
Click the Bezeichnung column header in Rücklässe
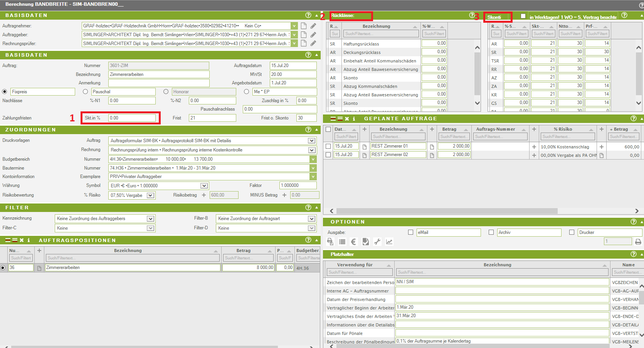click(x=376, y=26)
